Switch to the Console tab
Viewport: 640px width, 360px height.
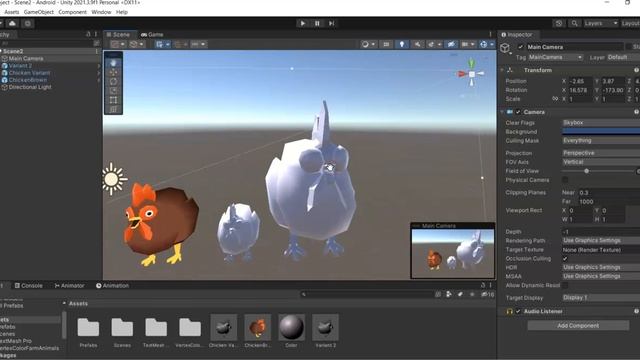pyautogui.click(x=29, y=286)
